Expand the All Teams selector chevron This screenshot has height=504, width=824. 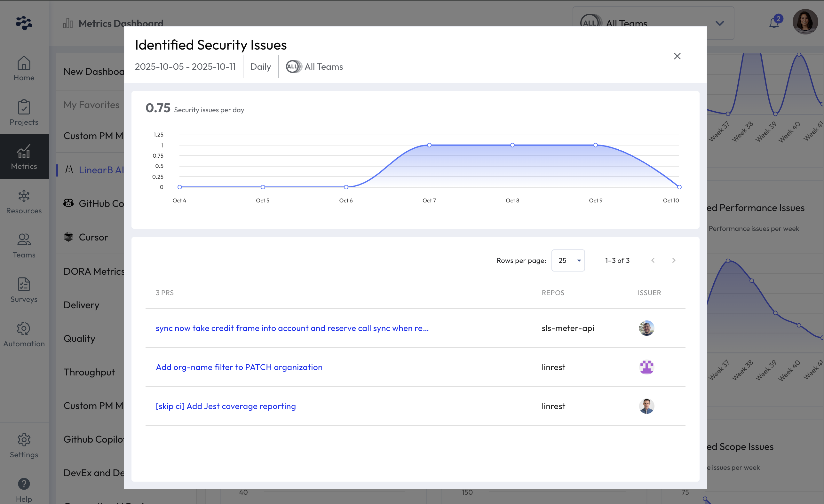click(x=720, y=23)
